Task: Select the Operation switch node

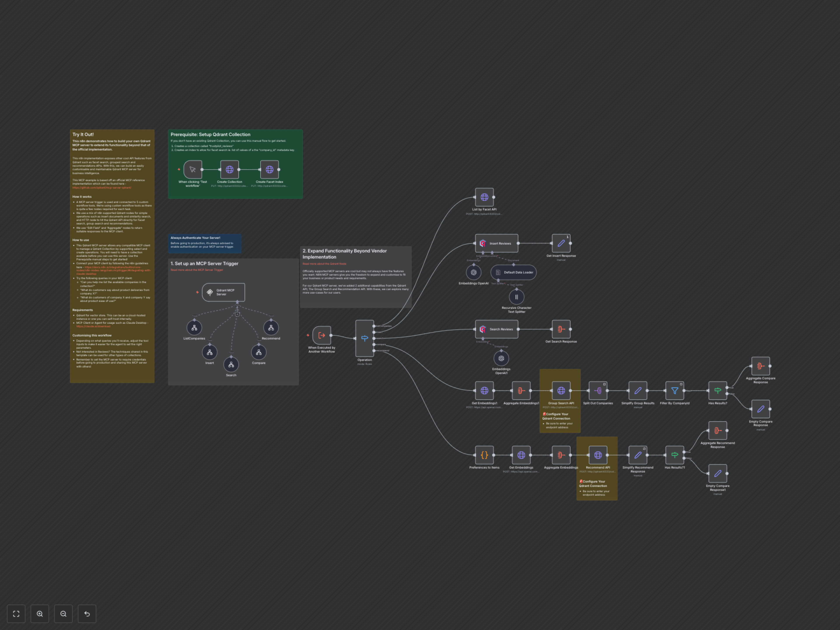Action: [364, 338]
